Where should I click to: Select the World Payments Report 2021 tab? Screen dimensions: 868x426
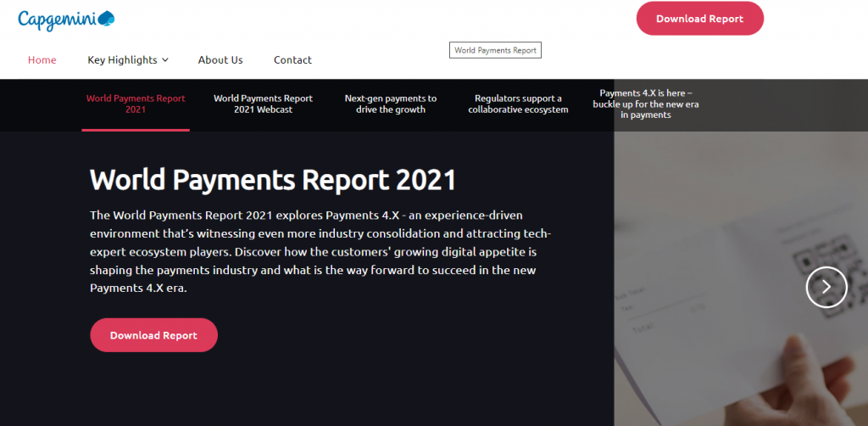(x=136, y=104)
